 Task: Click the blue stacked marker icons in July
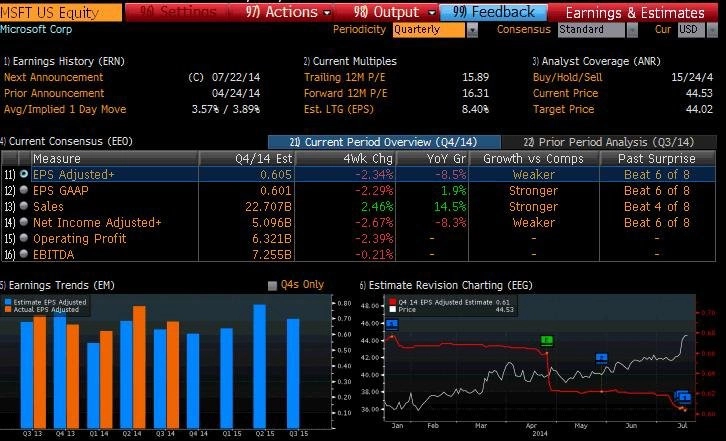[x=683, y=397]
